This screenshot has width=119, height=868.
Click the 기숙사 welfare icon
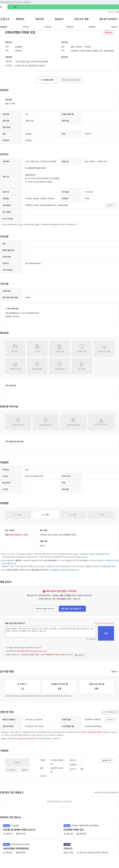point(37,348)
